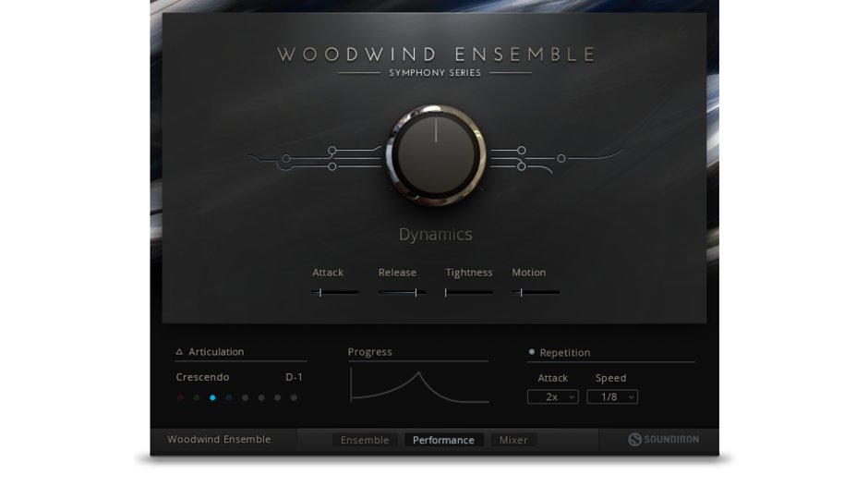Image resolution: width=868 pixels, height=499 pixels.
Task: Select the fourth teal articulation dot
Action: click(229, 398)
